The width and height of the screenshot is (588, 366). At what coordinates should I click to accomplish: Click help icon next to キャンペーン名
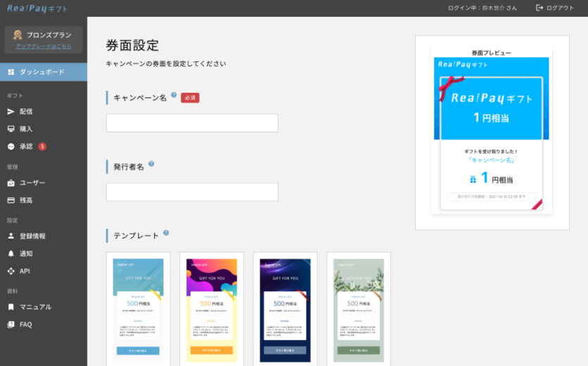[x=174, y=95]
